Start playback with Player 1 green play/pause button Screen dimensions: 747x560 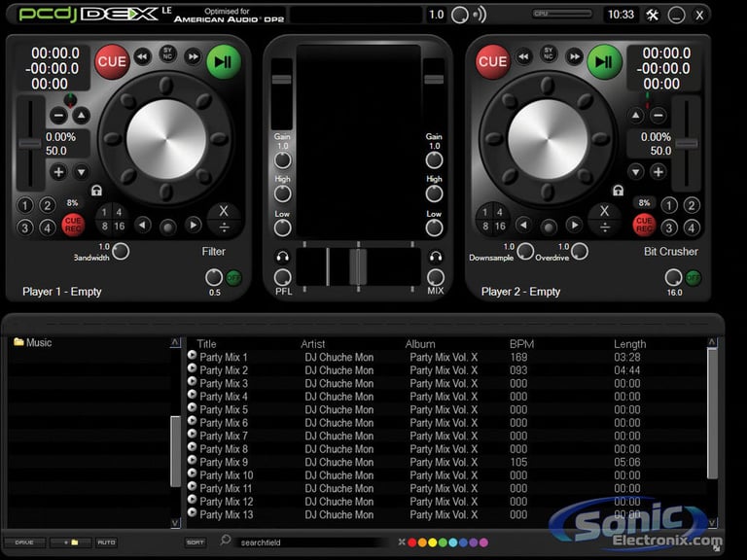tap(224, 62)
